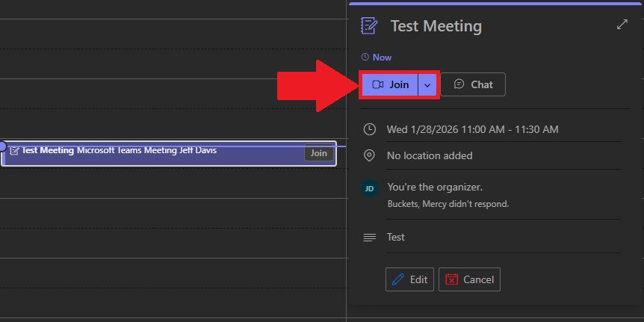Select the Test description text
The height and width of the screenshot is (322, 644).
[396, 237]
